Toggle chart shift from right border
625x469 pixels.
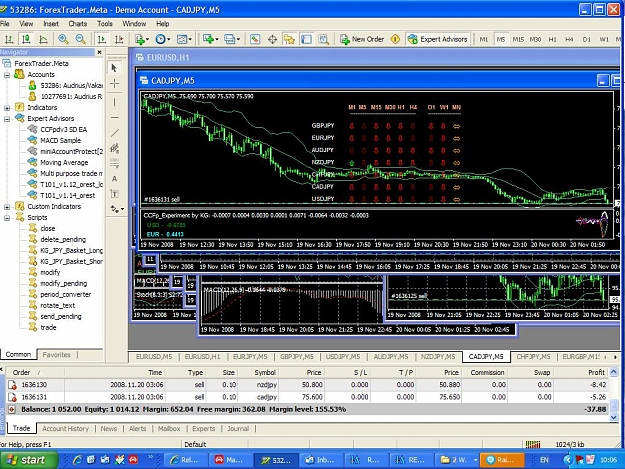[119, 39]
